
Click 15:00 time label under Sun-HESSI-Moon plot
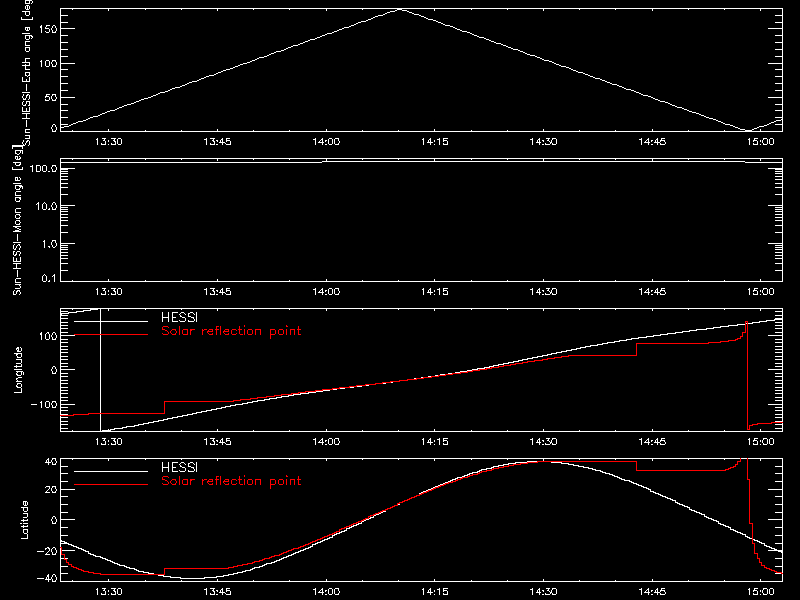tap(761, 292)
